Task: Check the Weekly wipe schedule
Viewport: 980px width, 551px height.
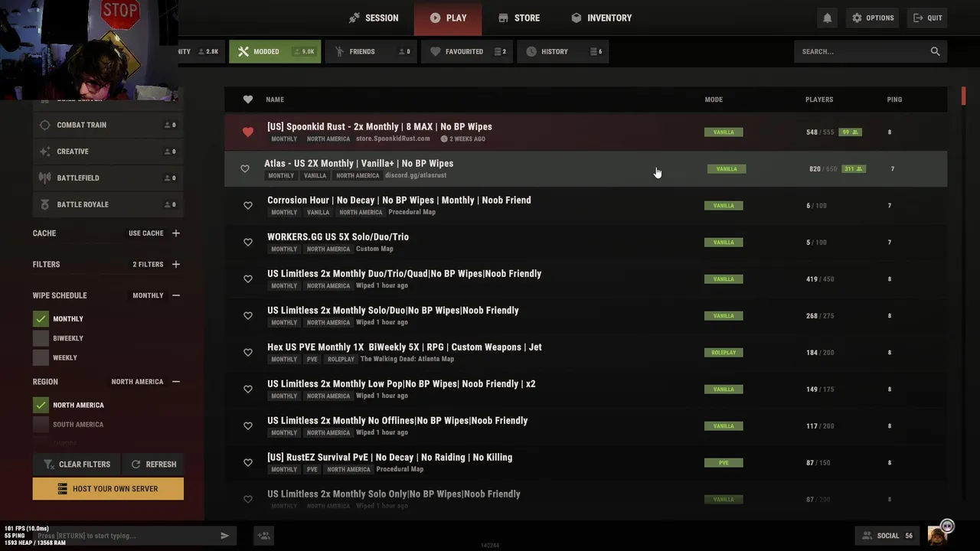Action: click(x=41, y=357)
